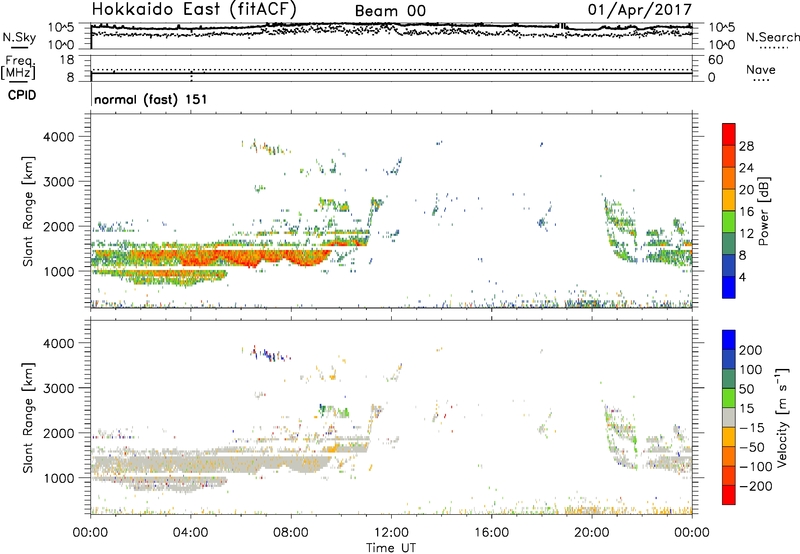Image resolution: width=800 pixels, height=554 pixels.
Task: Click the '100' velocity colorbar tick
Action: coord(751,370)
